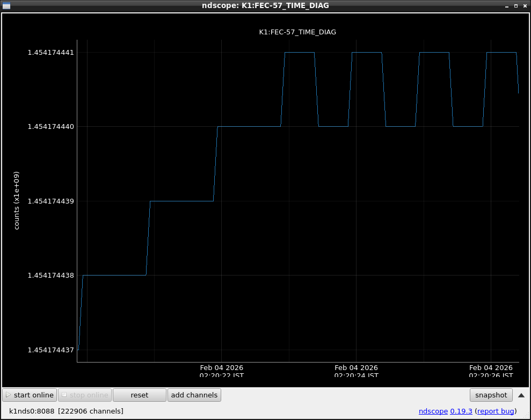This screenshot has height=420, width=531.
Task: Select the K1:FEC-57_TIME_DIAG plot title
Action: pos(297,32)
